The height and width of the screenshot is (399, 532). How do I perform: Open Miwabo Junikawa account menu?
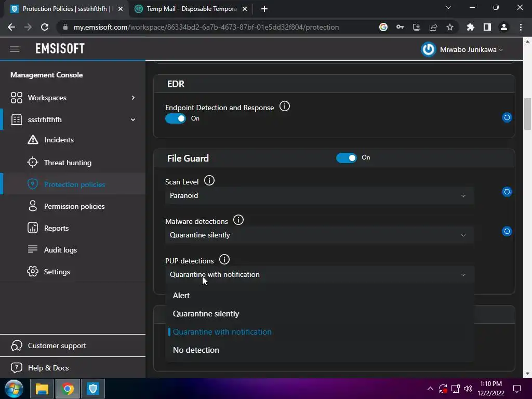pos(471,49)
